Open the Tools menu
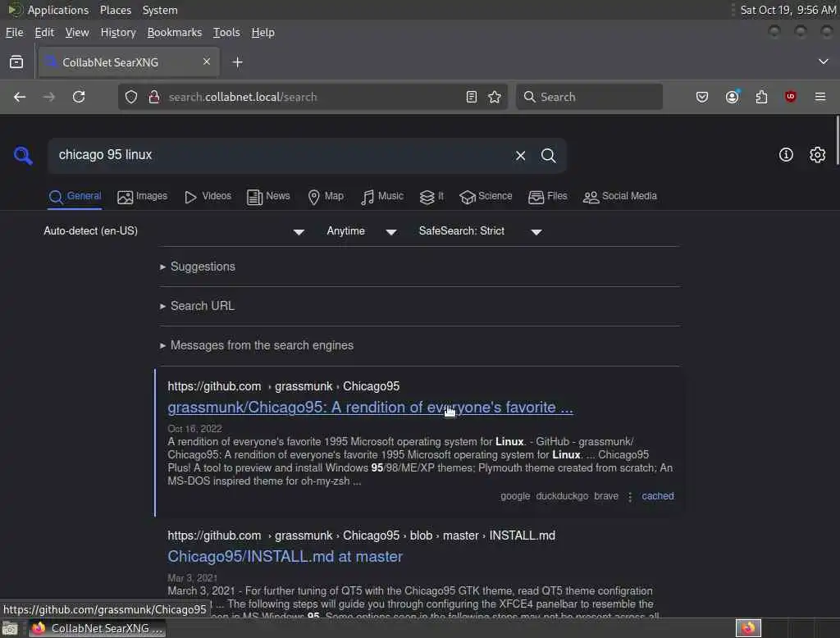 pyautogui.click(x=226, y=32)
